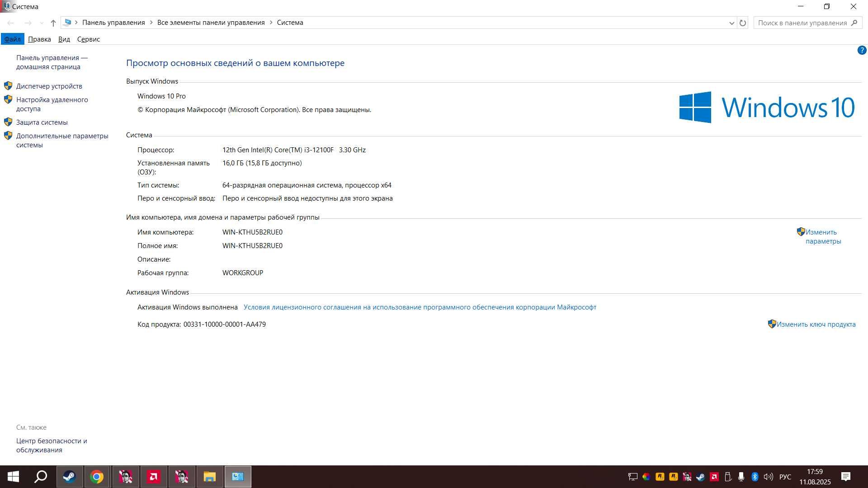Go up one level with Up arrow
This screenshot has width=868, height=488.
tap(53, 23)
